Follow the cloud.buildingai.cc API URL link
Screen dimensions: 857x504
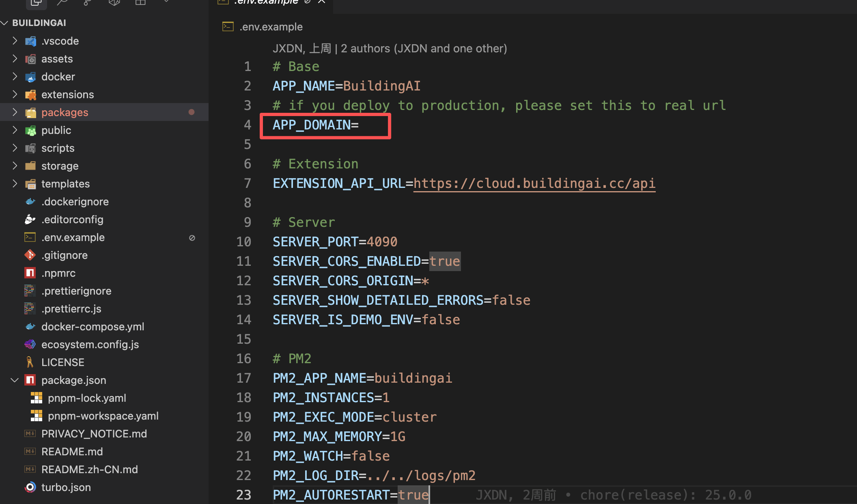[x=534, y=183]
